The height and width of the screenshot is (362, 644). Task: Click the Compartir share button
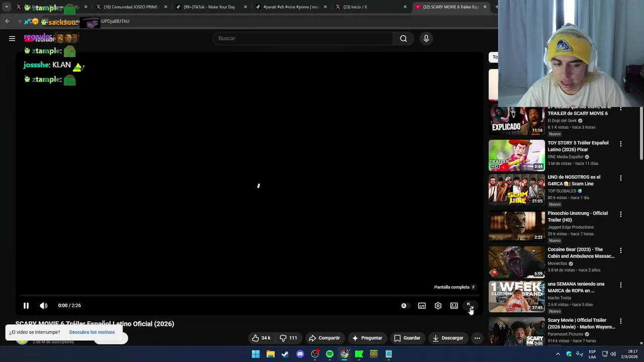[324, 338]
